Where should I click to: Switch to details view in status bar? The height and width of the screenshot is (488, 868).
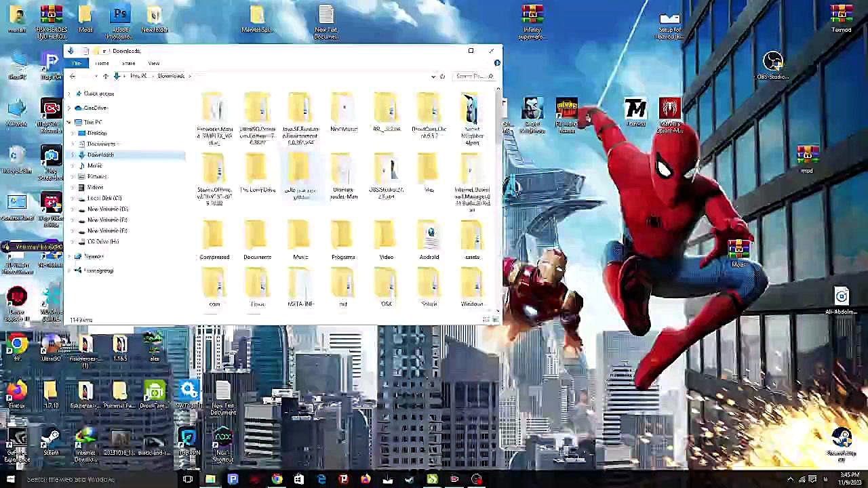tap(487, 319)
